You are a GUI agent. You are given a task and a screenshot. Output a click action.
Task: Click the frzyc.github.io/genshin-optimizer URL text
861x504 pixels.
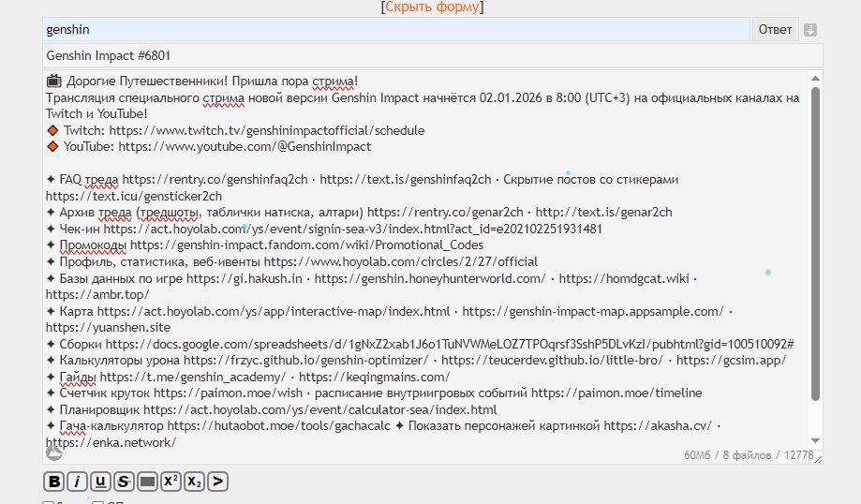tap(305, 360)
